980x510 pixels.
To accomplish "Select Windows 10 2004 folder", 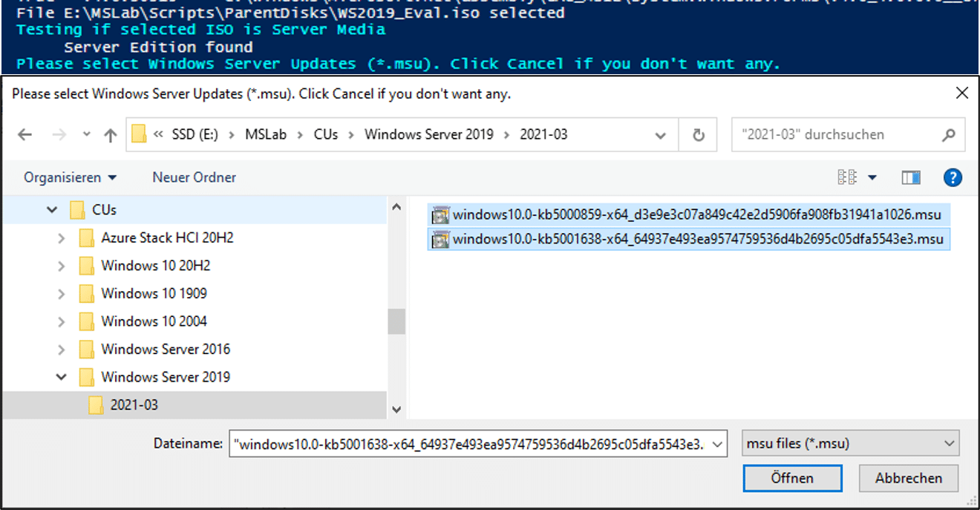I will (x=154, y=321).
